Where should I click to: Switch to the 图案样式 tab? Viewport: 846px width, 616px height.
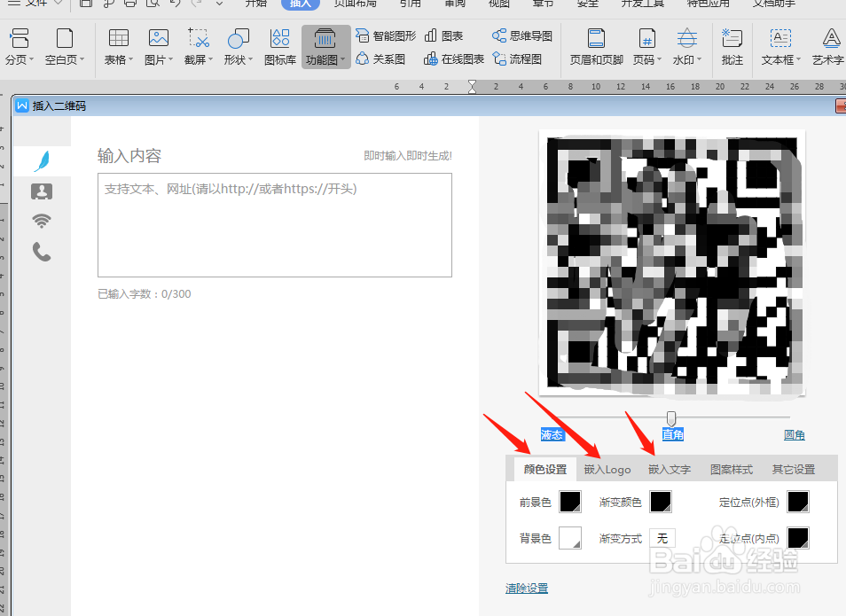[732, 469]
